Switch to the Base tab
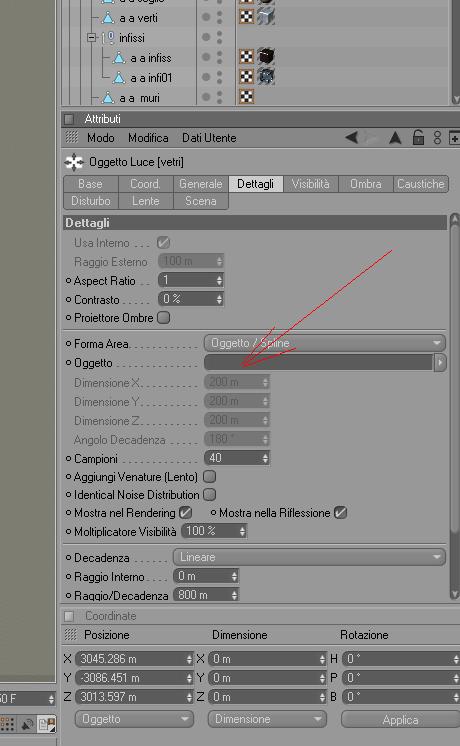This screenshot has height=746, width=460. (x=90, y=184)
